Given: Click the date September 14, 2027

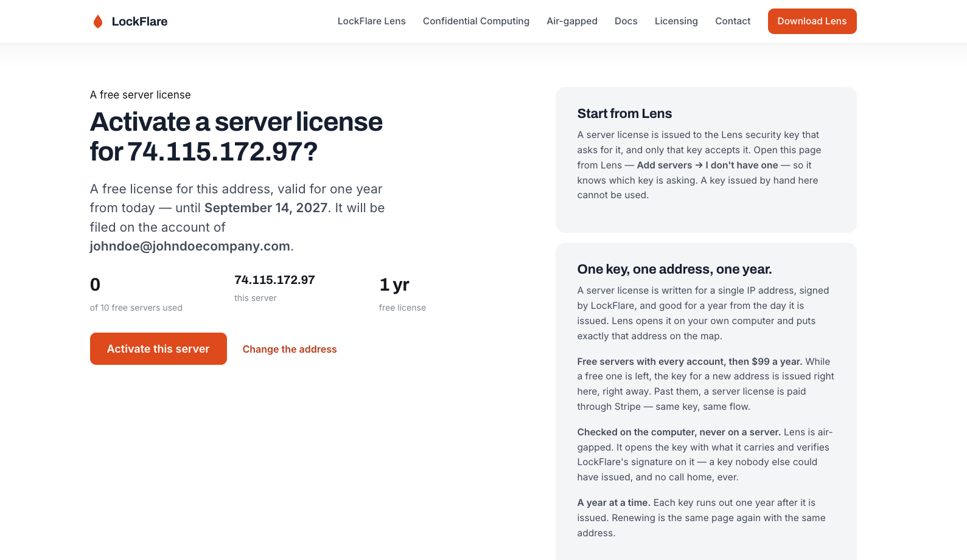Looking at the screenshot, I should point(266,208).
